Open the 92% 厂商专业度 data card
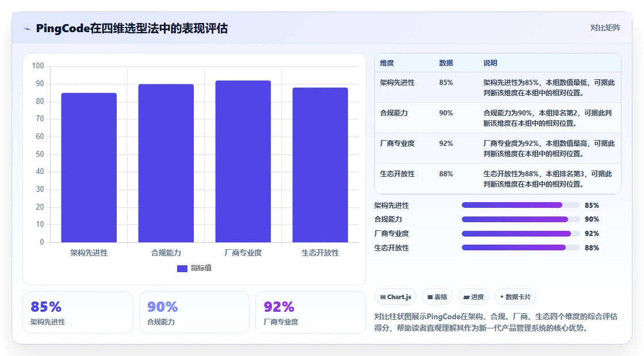 pyautogui.click(x=310, y=312)
